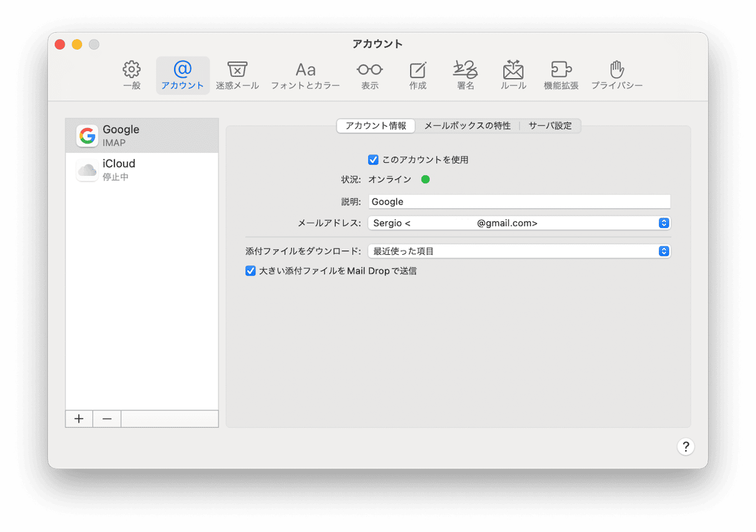Click the 説明 description text field

[519, 202]
